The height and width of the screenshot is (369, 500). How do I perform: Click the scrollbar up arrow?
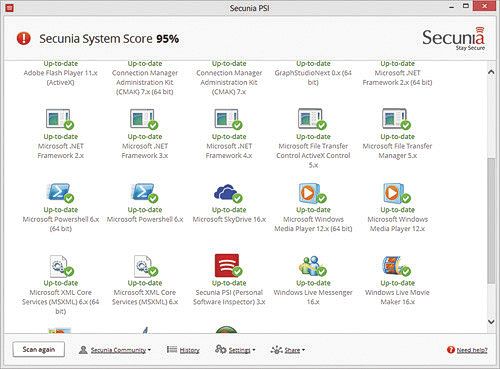[491, 72]
